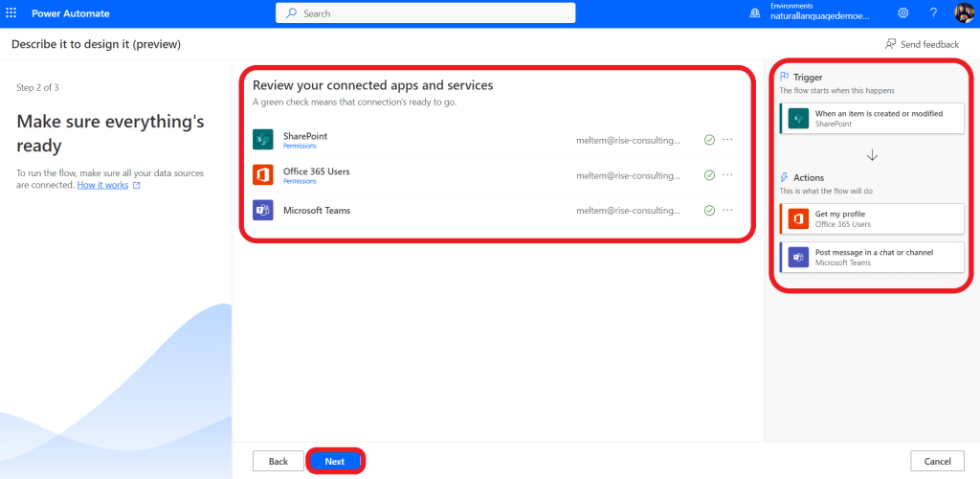Click the Microsoft Teams app icon in list

pyautogui.click(x=263, y=210)
